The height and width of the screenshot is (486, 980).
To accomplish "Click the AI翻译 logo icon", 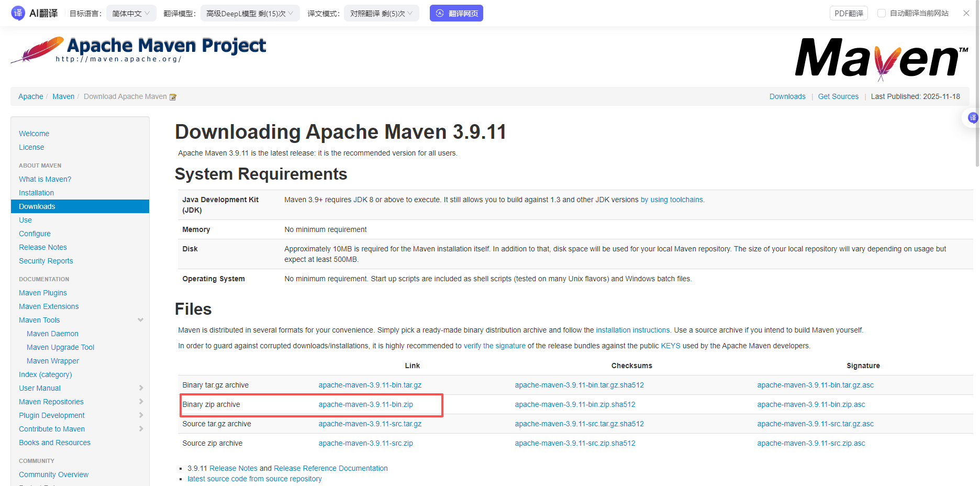I will coord(18,13).
